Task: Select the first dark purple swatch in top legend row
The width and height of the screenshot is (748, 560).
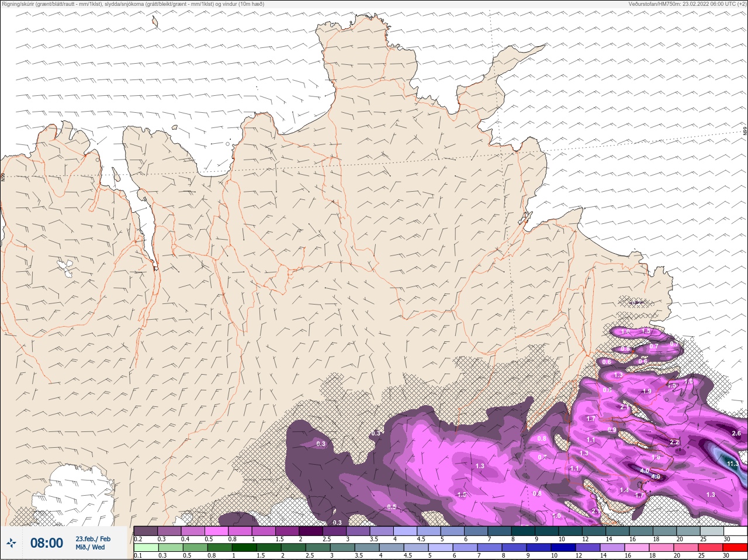Action: [145, 531]
